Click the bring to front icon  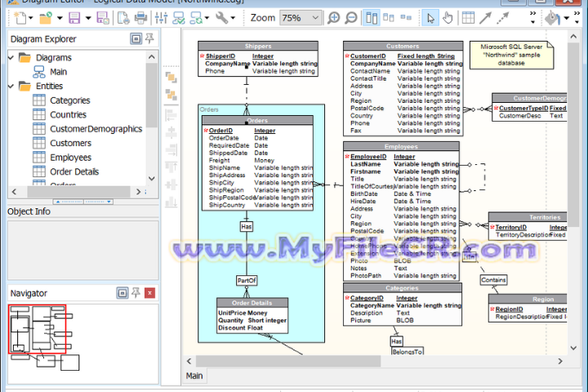(x=171, y=78)
